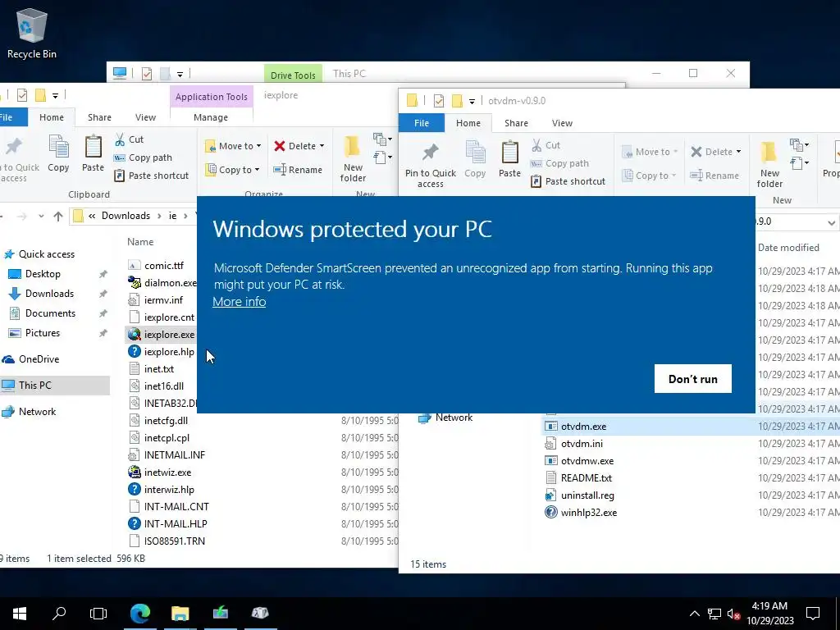
Task: Click Paste shortcut in the otvdm window
Action: [x=568, y=181]
